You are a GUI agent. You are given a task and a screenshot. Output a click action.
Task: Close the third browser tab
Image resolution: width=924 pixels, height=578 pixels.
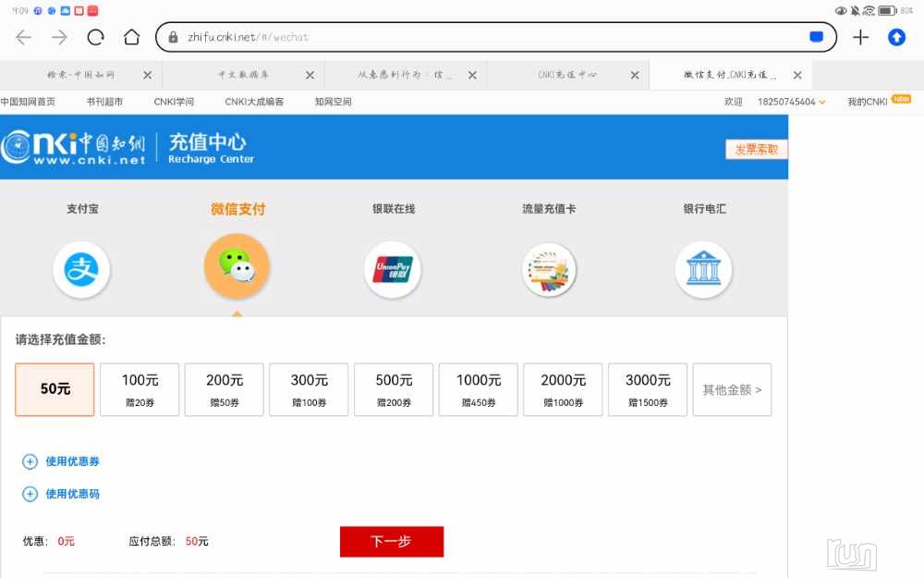tap(472, 75)
